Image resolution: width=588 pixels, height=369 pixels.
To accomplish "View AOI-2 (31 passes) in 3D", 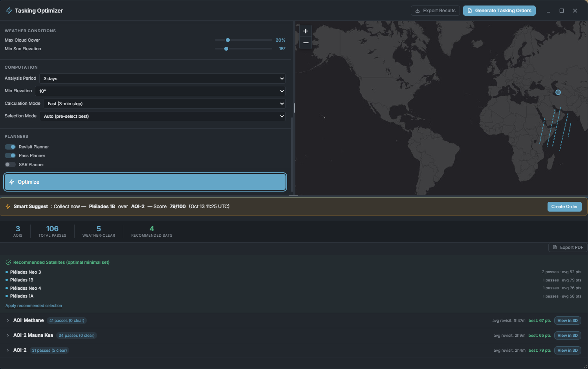I will tap(568, 351).
